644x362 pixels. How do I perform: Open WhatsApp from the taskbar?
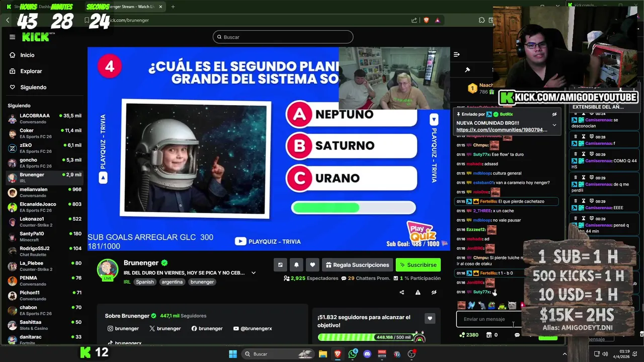[353, 354]
